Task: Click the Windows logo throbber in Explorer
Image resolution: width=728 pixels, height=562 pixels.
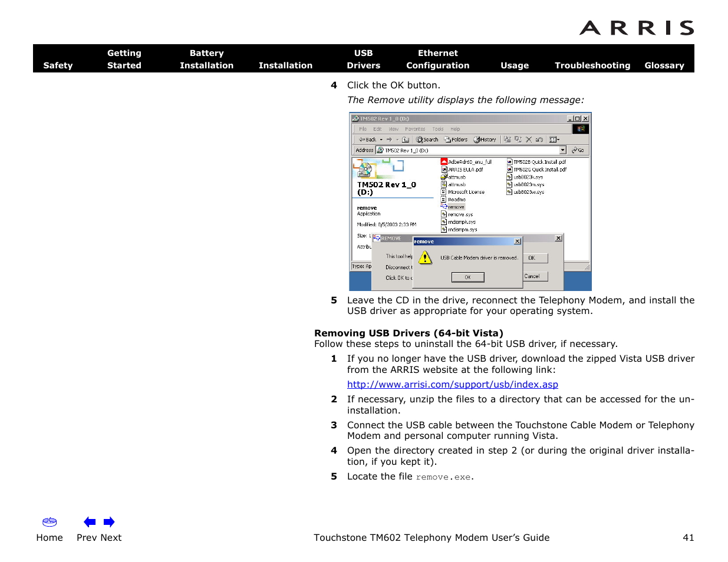Action: click(x=581, y=128)
